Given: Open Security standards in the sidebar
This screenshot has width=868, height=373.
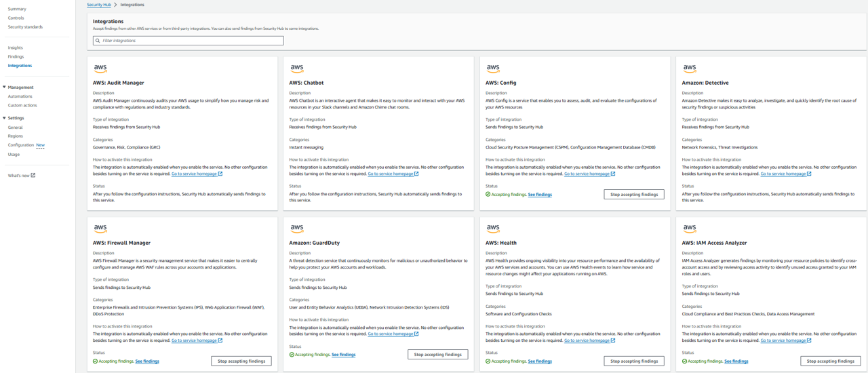Looking at the screenshot, I should (x=25, y=27).
